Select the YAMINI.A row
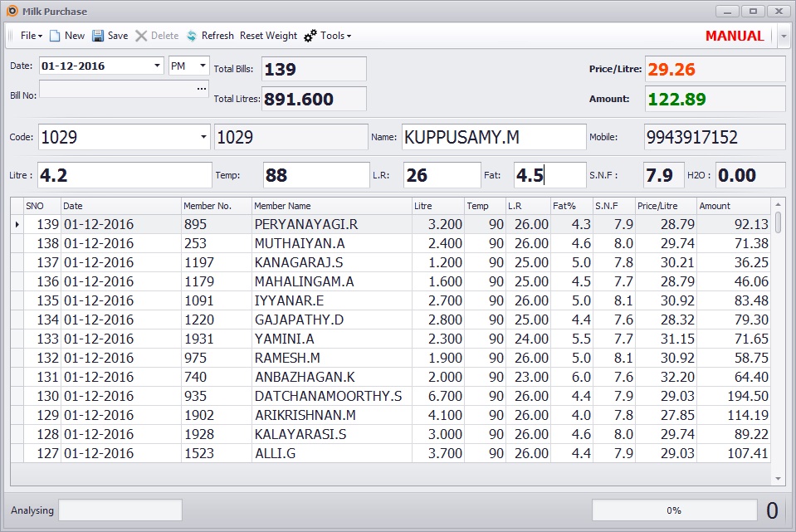 click(x=390, y=339)
